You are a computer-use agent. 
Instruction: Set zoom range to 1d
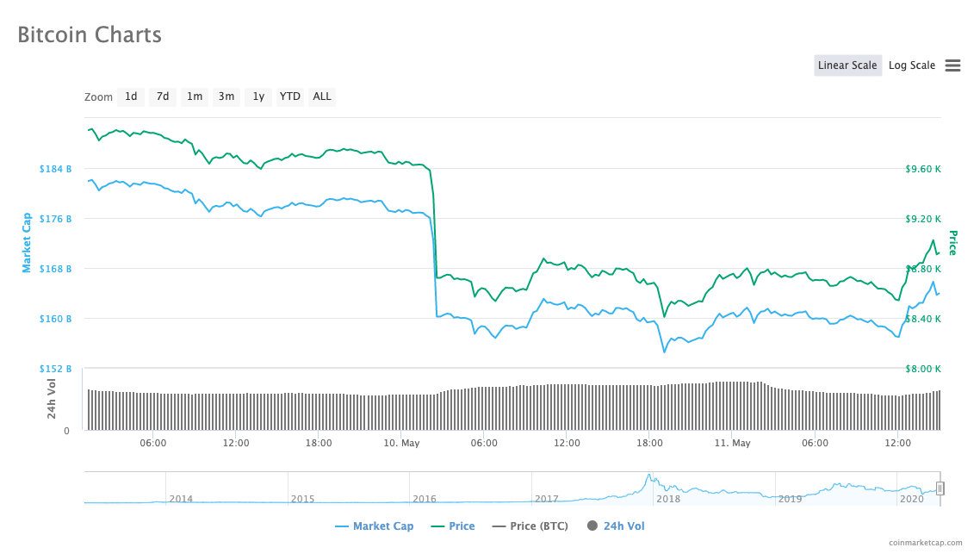coord(131,96)
